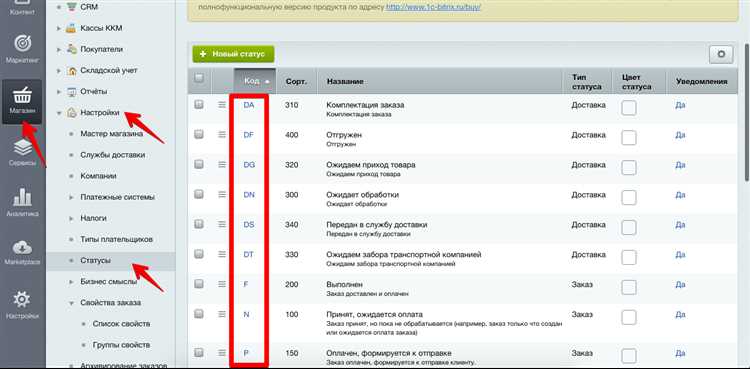
Task: Open Группы свойств tree item
Action: pyautogui.click(x=121, y=345)
